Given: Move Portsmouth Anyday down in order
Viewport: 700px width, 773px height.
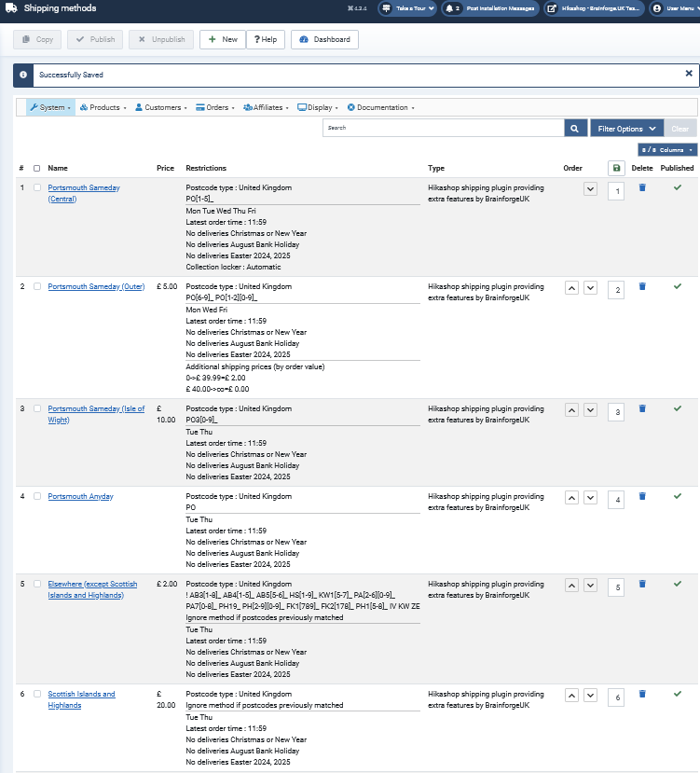Looking at the screenshot, I should 590,498.
